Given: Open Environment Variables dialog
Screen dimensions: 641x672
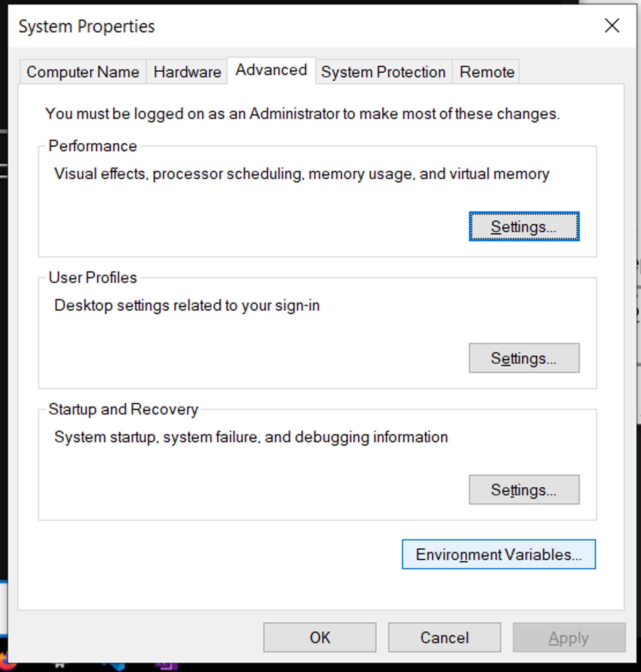Looking at the screenshot, I should click(x=498, y=554).
